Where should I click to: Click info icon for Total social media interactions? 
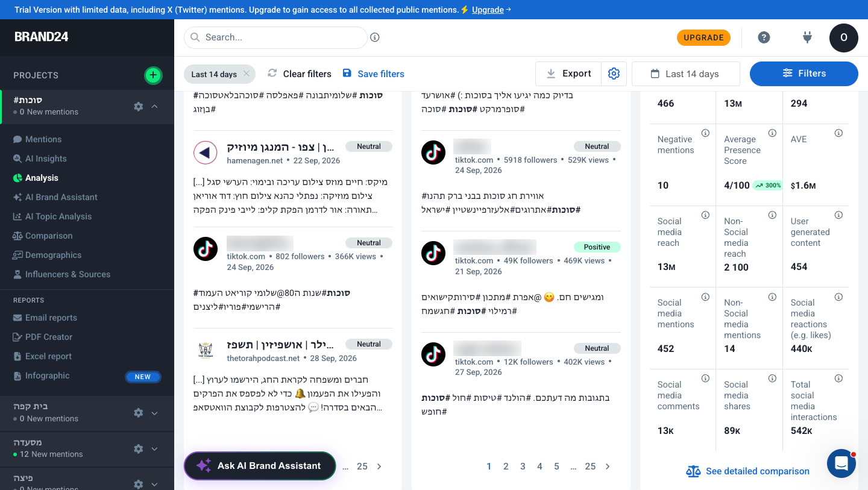pyautogui.click(x=838, y=378)
